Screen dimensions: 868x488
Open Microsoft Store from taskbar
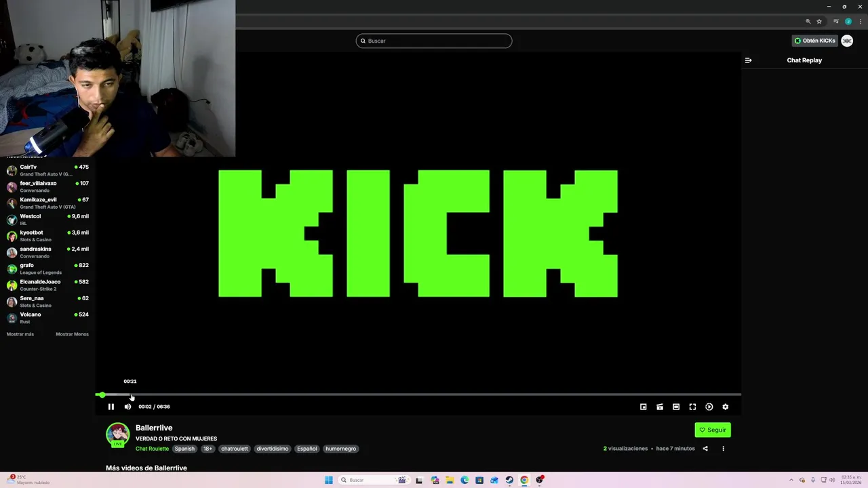coord(479,480)
